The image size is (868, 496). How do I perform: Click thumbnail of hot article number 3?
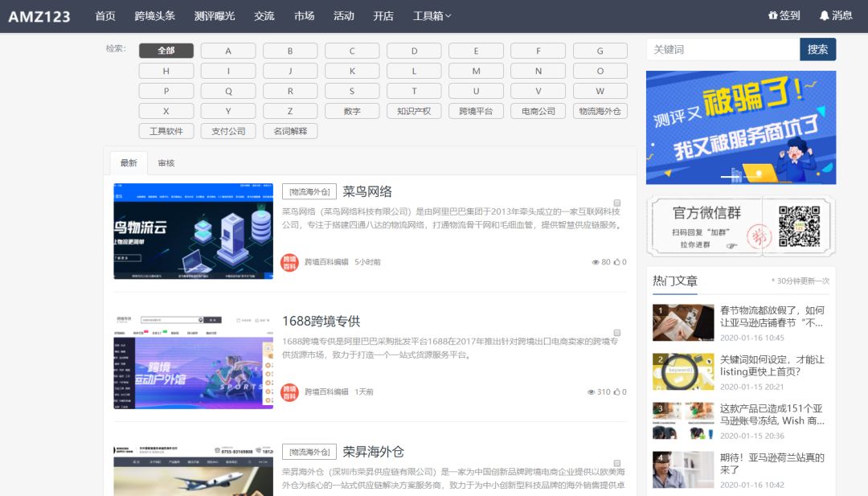[683, 420]
